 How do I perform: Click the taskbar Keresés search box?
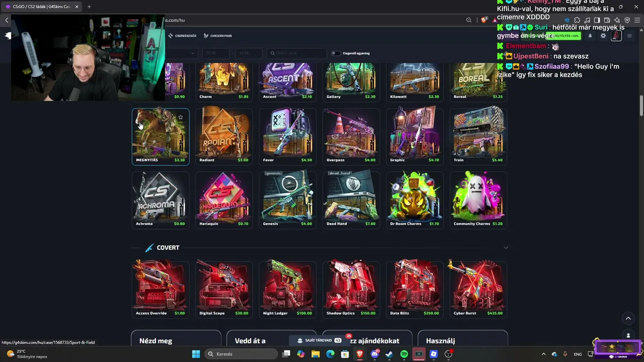click(x=242, y=354)
